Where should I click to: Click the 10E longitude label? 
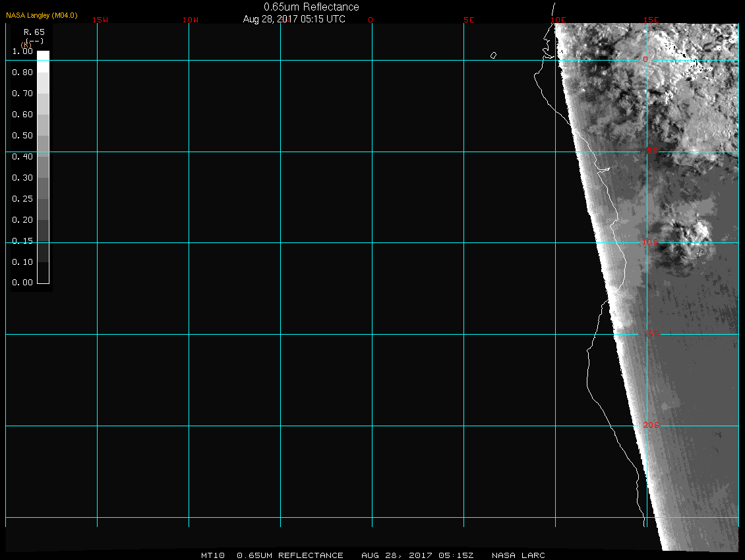[558, 20]
